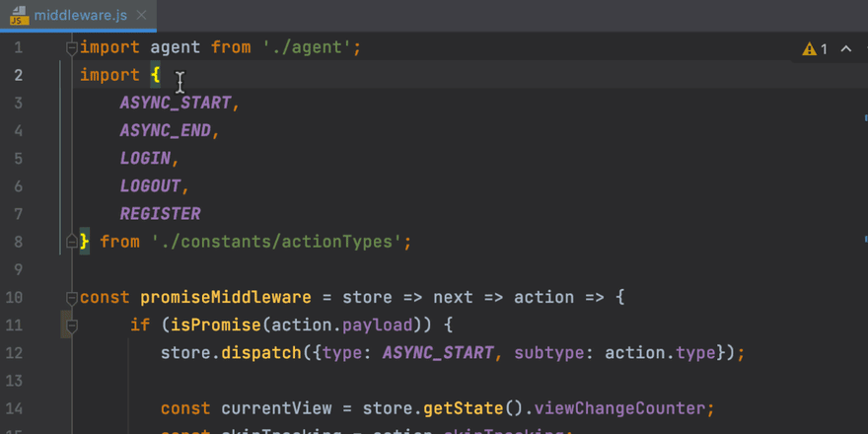The image size is (868, 434).
Task: Open the warning indicator showing 1 problem
Action: tap(815, 49)
